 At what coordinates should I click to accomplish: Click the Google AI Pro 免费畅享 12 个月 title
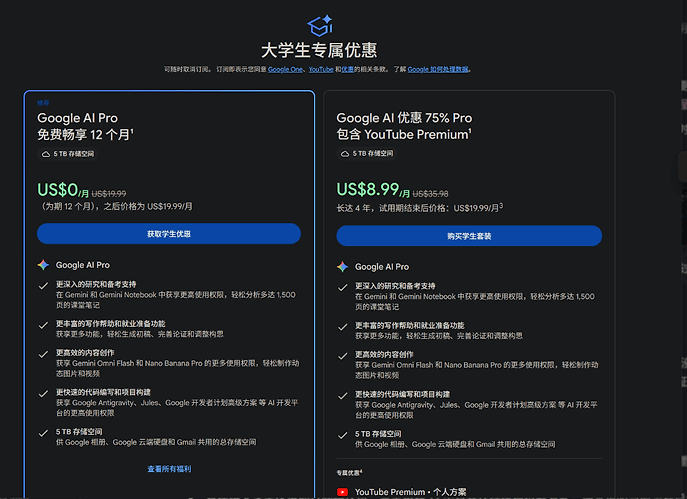click(x=85, y=126)
